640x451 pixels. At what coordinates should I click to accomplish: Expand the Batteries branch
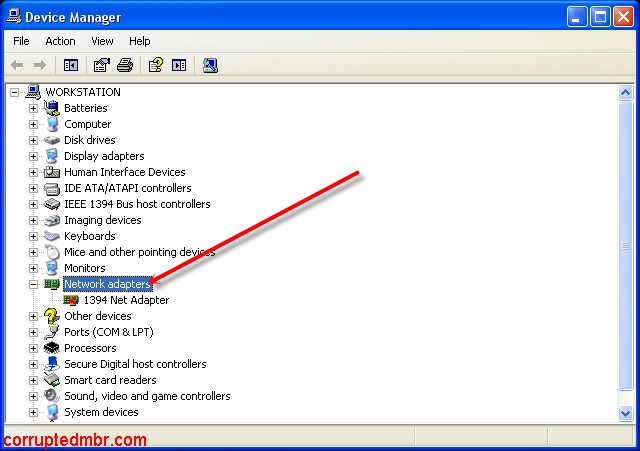pos(33,108)
